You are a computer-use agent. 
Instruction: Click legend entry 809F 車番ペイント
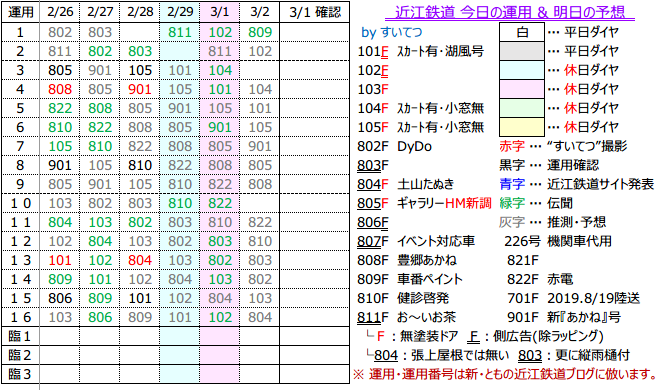coord(410,279)
